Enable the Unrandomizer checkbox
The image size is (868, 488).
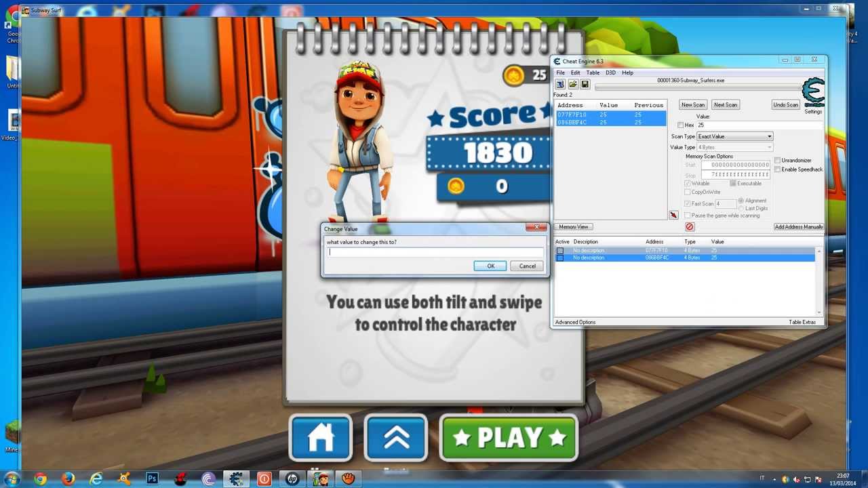tap(777, 161)
